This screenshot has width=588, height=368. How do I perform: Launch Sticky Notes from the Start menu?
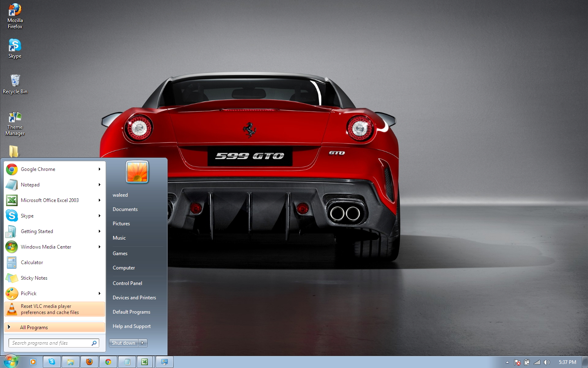[x=33, y=278]
